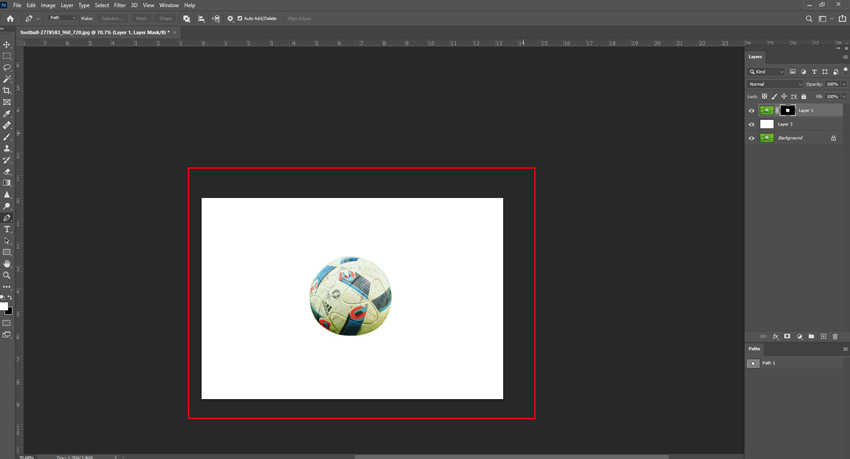Select the History Brush tool
Viewport: 850px width, 459px height.
pos(7,160)
